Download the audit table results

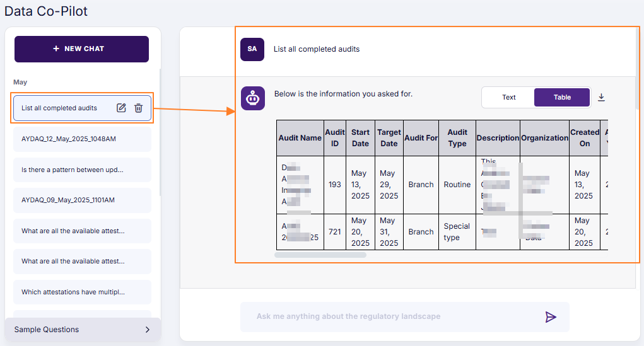601,97
